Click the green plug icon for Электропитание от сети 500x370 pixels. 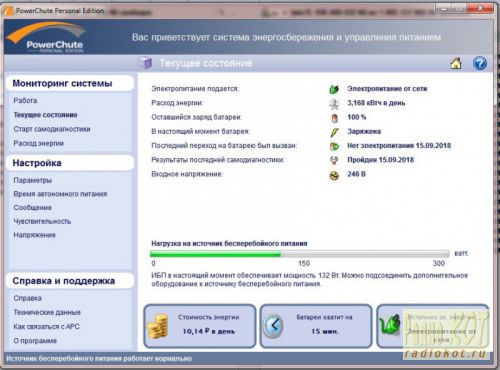pos(334,89)
